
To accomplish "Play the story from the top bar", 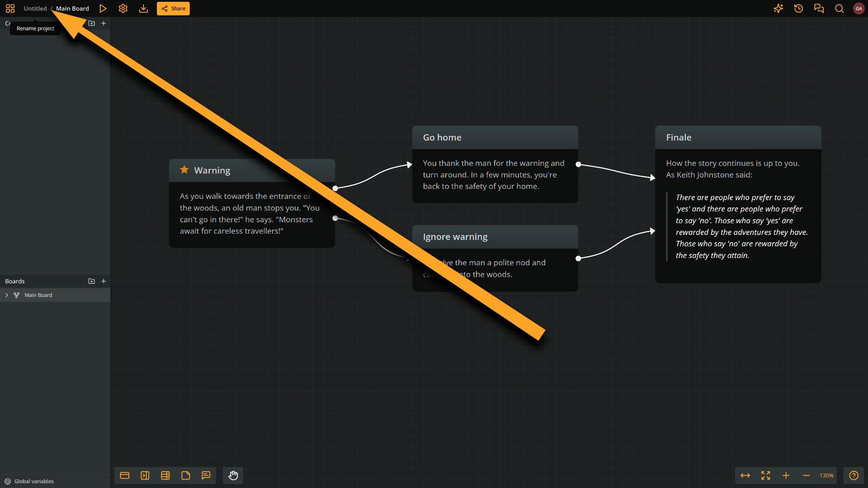I will (x=103, y=9).
